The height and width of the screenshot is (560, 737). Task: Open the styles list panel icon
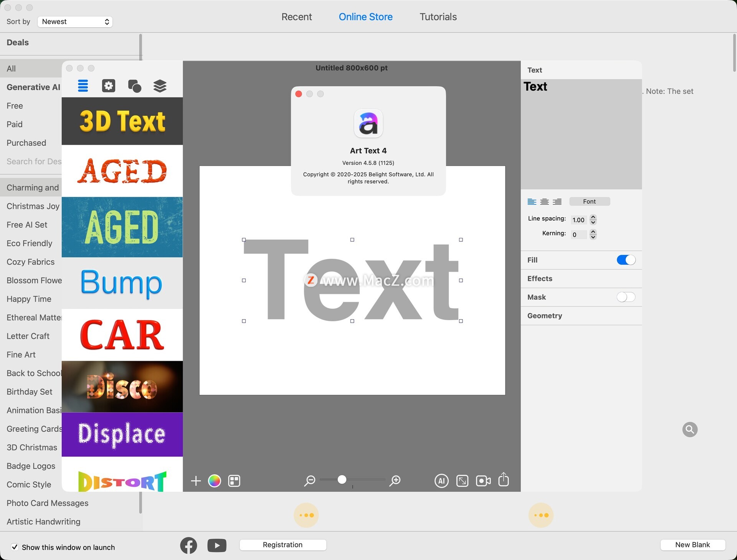[x=83, y=86]
